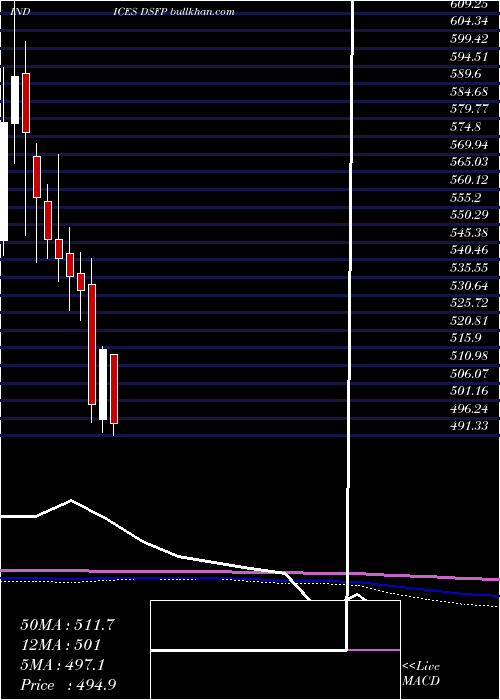The height and width of the screenshot is (700, 500).
Task: Click the 599.42 price axis label
Action: pos(469,39)
